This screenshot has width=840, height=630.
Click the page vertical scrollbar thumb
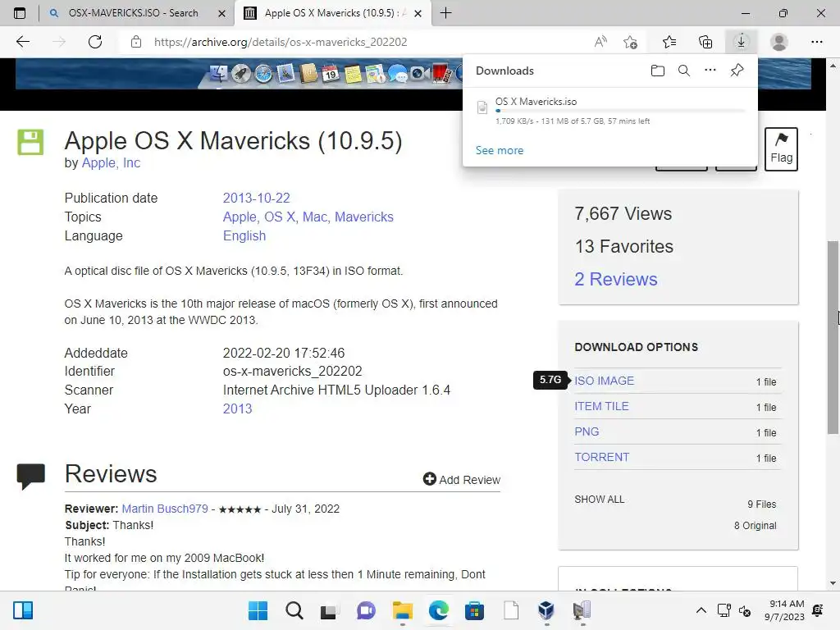[x=833, y=337]
